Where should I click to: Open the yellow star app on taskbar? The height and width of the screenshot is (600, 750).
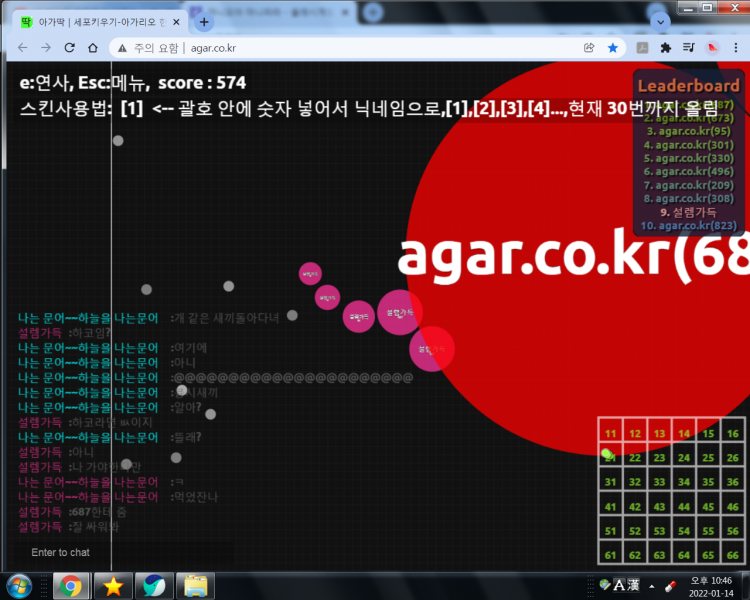pos(113,586)
